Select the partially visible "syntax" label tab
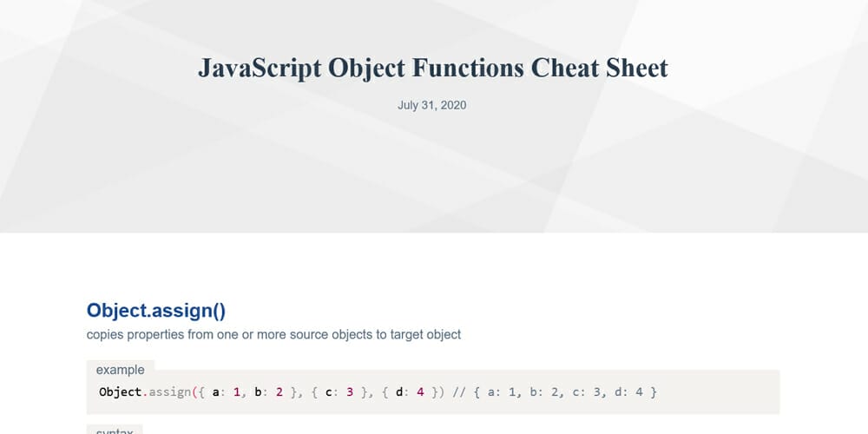 tap(115, 430)
